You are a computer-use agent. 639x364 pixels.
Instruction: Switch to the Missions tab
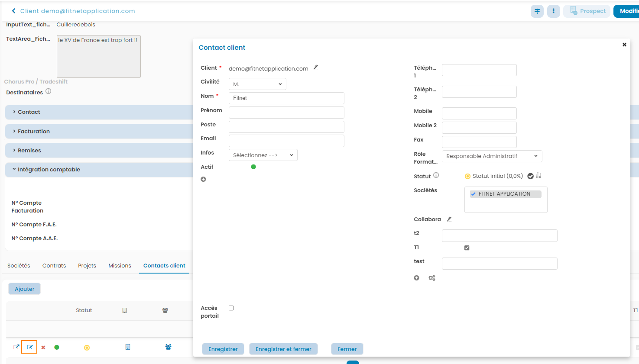(120, 266)
